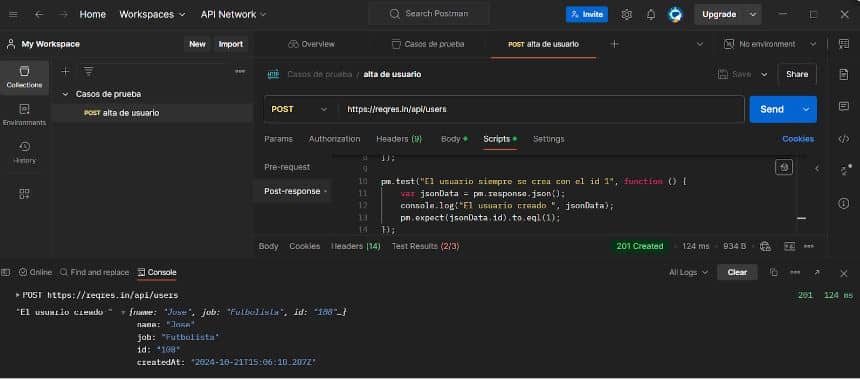Open the hamburger menu icon
The height and width of the screenshot is (379, 860).
click(x=13, y=15)
